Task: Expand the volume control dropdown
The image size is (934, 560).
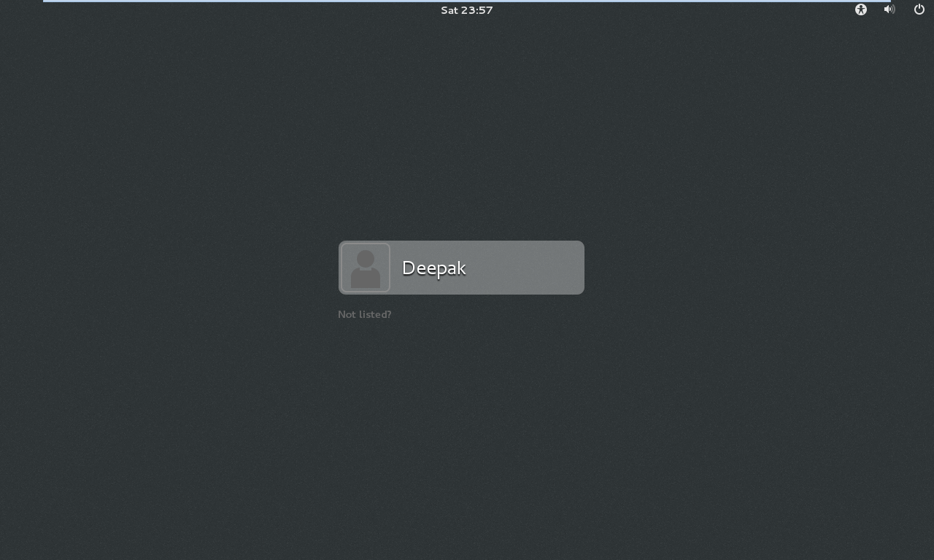Action: coord(889,9)
